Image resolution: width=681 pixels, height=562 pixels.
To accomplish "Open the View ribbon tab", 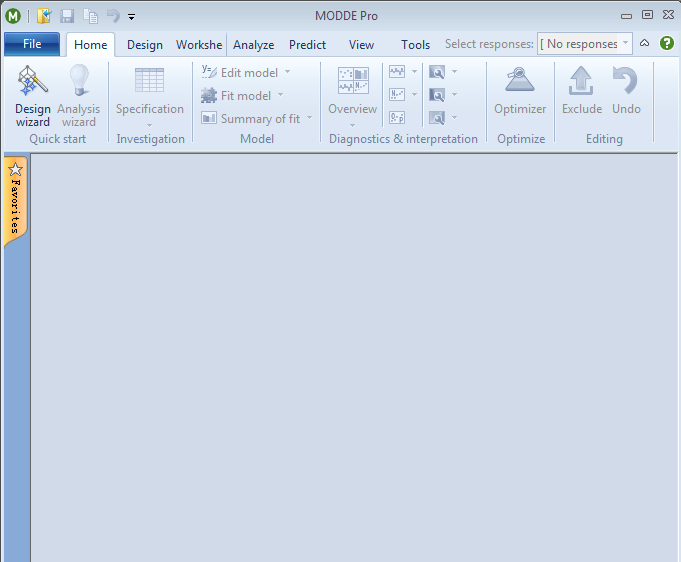I will [361, 45].
